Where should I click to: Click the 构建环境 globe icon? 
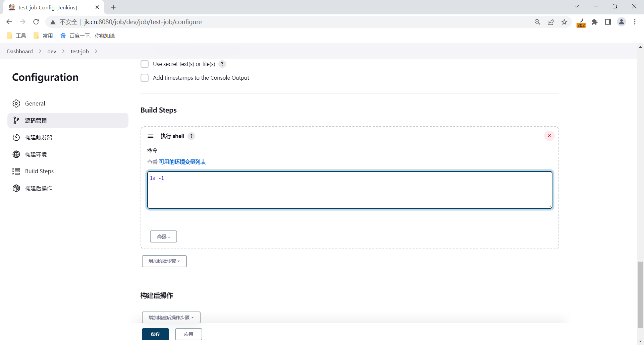click(16, 154)
